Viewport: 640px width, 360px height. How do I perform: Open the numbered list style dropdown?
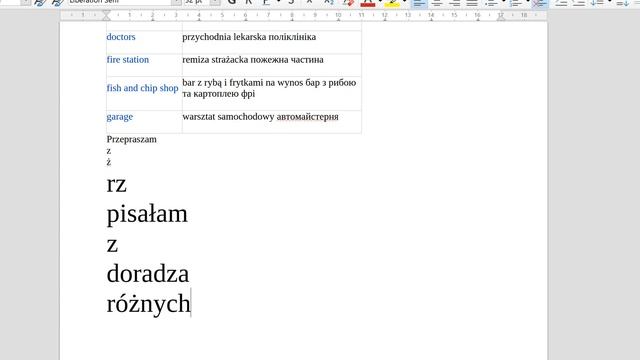(527, 2)
